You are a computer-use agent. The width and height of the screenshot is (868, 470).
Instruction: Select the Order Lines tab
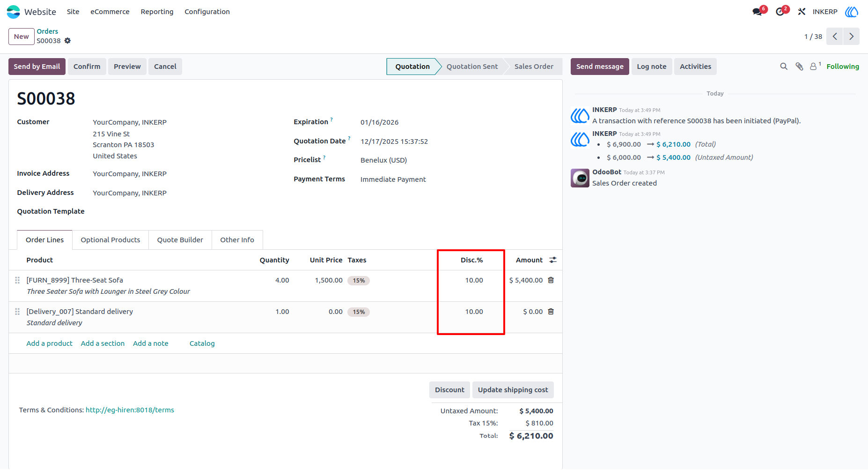45,240
